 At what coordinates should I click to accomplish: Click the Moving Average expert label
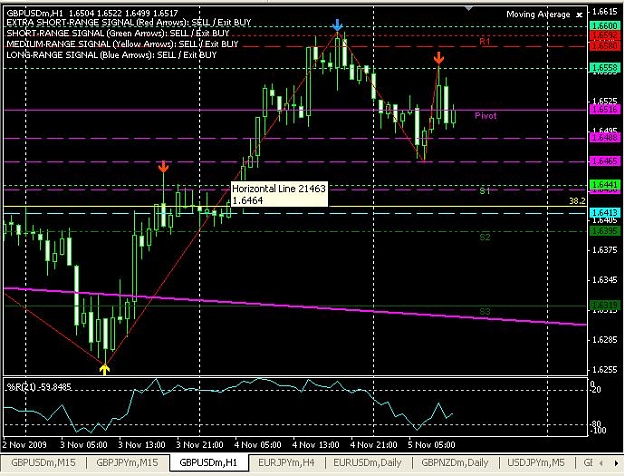click(538, 14)
